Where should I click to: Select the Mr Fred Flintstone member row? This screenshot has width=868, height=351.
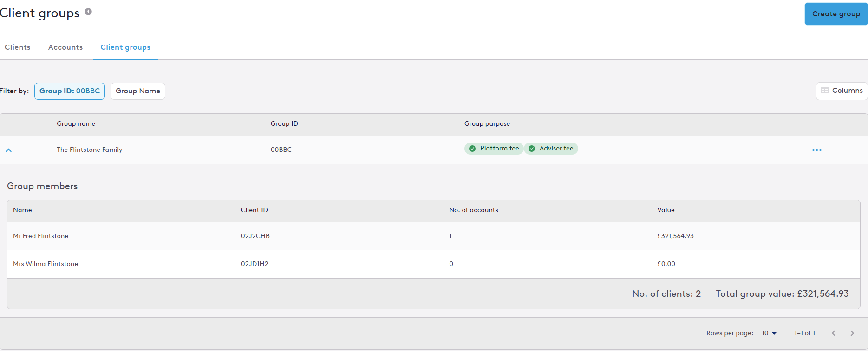tap(434, 236)
